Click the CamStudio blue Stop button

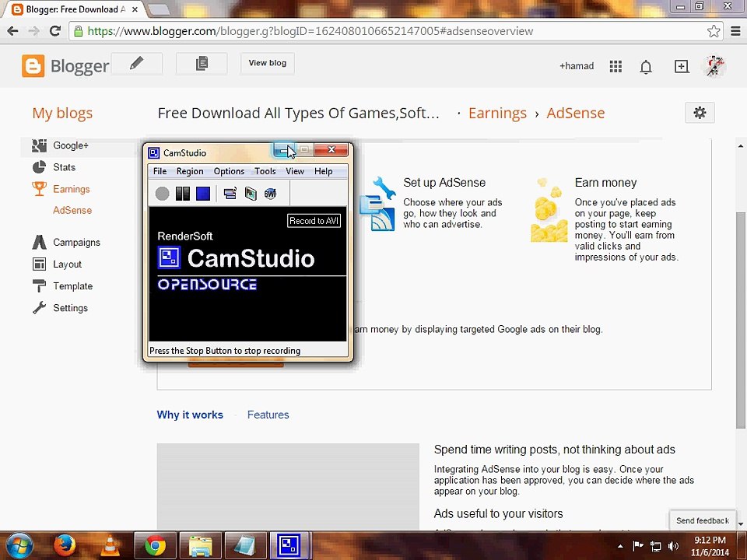click(x=203, y=194)
